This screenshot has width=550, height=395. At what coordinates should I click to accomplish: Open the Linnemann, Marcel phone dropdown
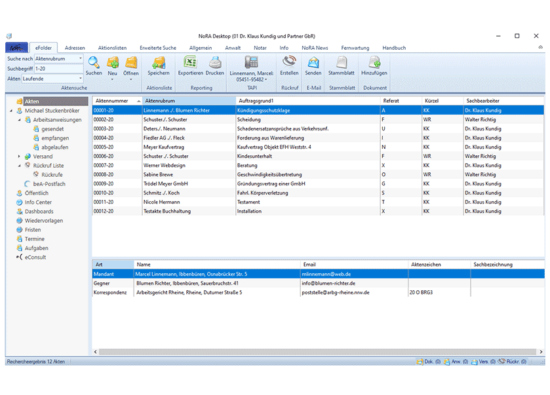pyautogui.click(x=266, y=80)
